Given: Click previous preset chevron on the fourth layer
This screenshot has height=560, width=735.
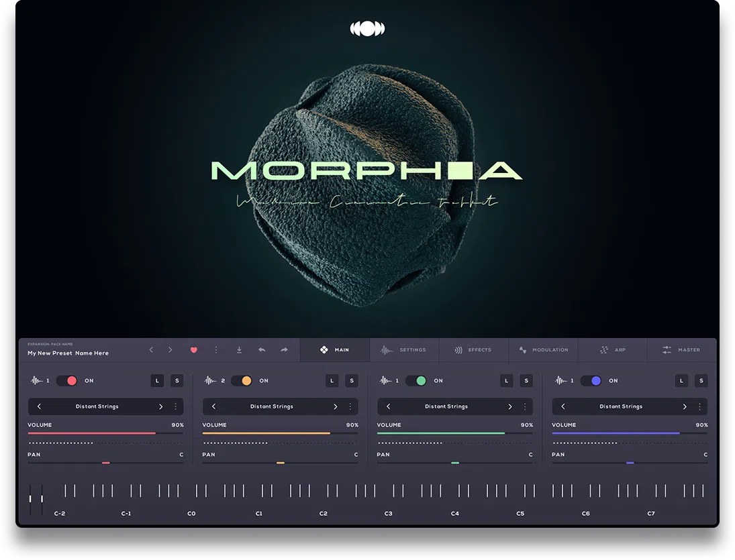Looking at the screenshot, I should tap(562, 406).
